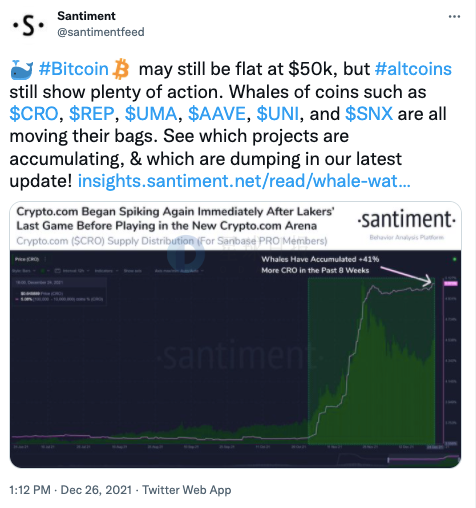Click the chart's bottom range navigator handle

[x=388, y=460]
